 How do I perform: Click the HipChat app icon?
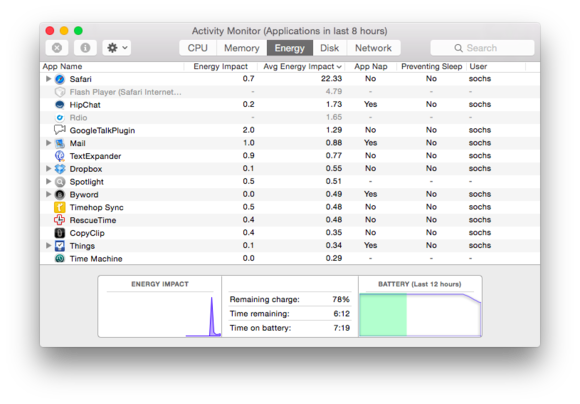coord(60,105)
